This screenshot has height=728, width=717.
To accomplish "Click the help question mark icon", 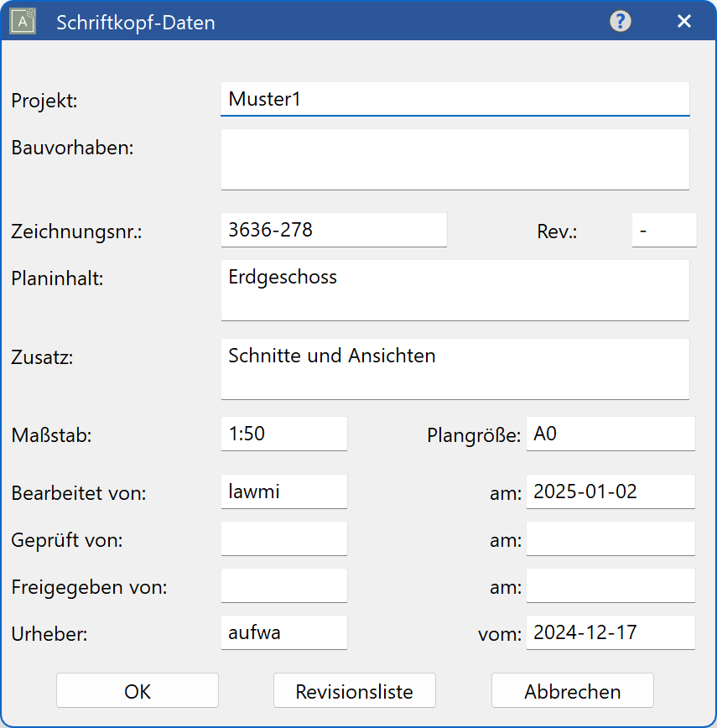I will (620, 22).
